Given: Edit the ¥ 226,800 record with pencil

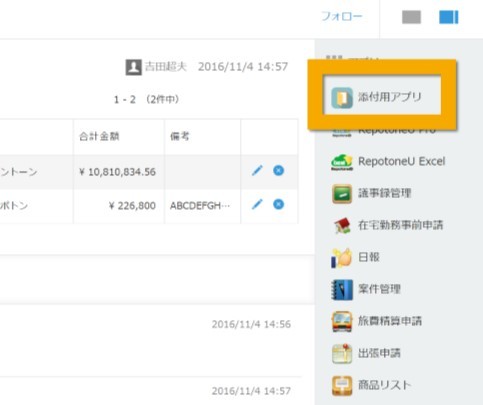Looking at the screenshot, I should 257,204.
